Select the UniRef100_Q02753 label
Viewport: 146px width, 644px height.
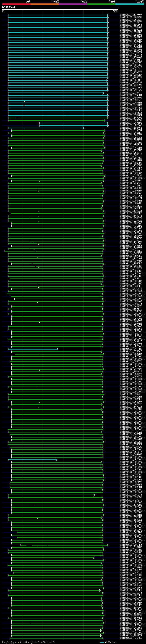(131, 254)
